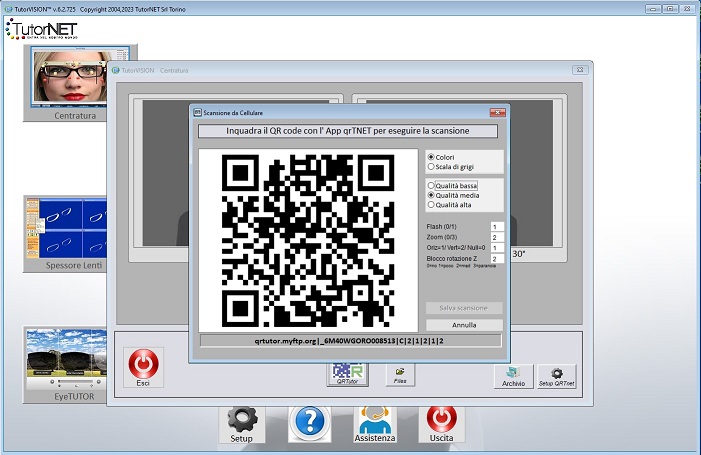Maximize the main TutorVISION window
The image size is (701, 455).
(670, 8)
